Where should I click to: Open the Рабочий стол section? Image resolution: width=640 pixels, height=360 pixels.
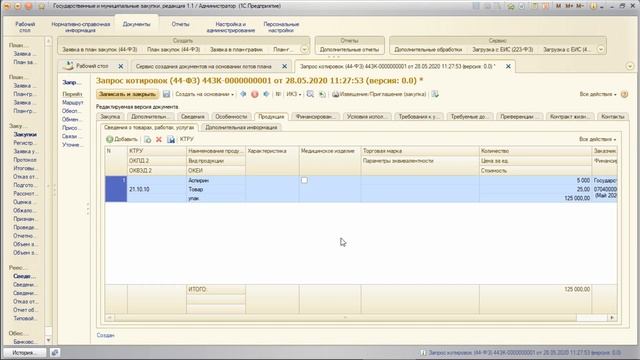click(25, 27)
